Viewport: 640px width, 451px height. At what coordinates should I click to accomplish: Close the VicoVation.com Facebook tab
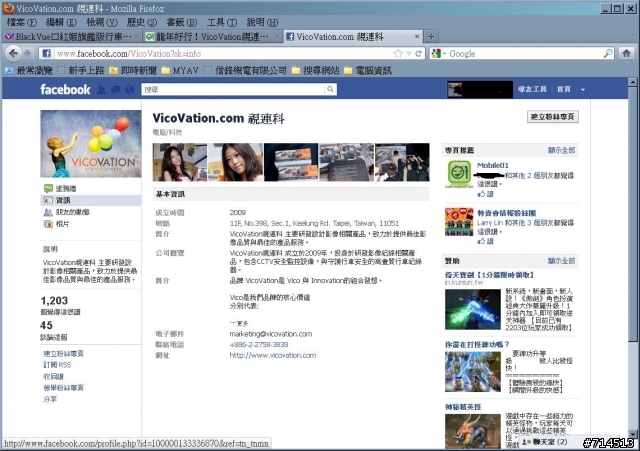(x=417, y=37)
